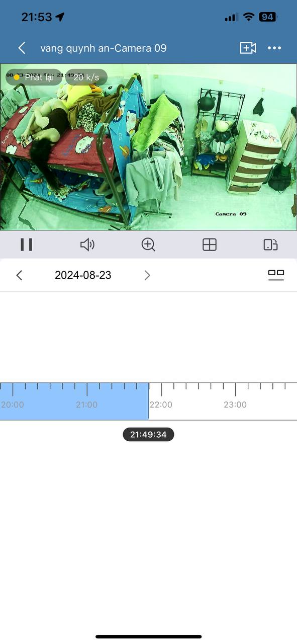Viewport: 297px width, 644px height.
Task: Pause the playback
Action: tap(27, 245)
